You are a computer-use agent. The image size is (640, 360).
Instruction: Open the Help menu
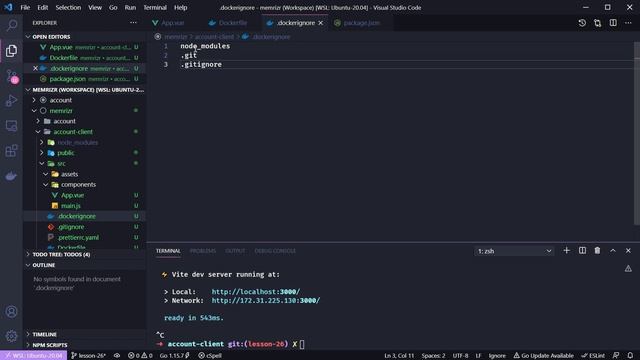(x=180, y=7)
